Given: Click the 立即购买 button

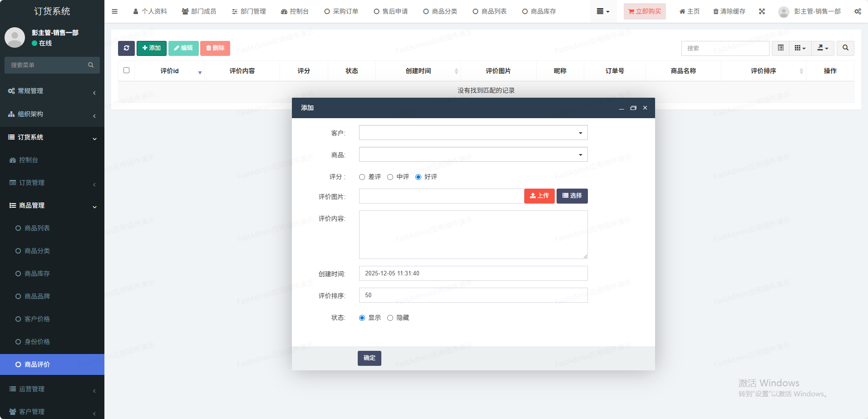Looking at the screenshot, I should click(644, 11).
